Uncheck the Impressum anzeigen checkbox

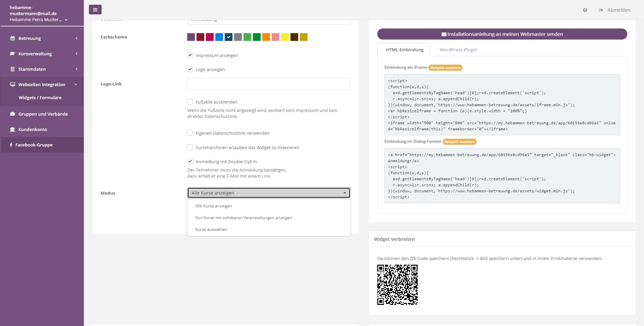tap(190, 55)
